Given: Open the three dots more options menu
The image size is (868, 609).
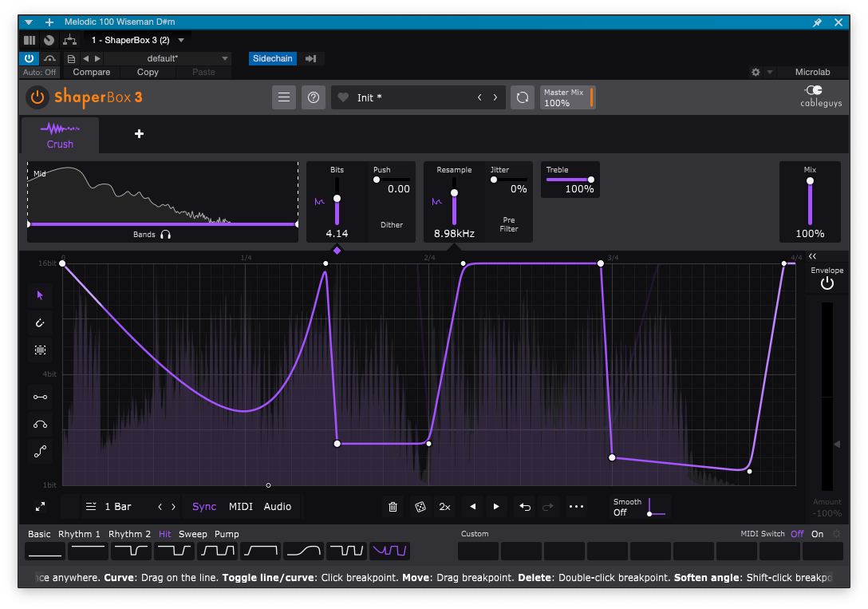Looking at the screenshot, I should 576,507.
